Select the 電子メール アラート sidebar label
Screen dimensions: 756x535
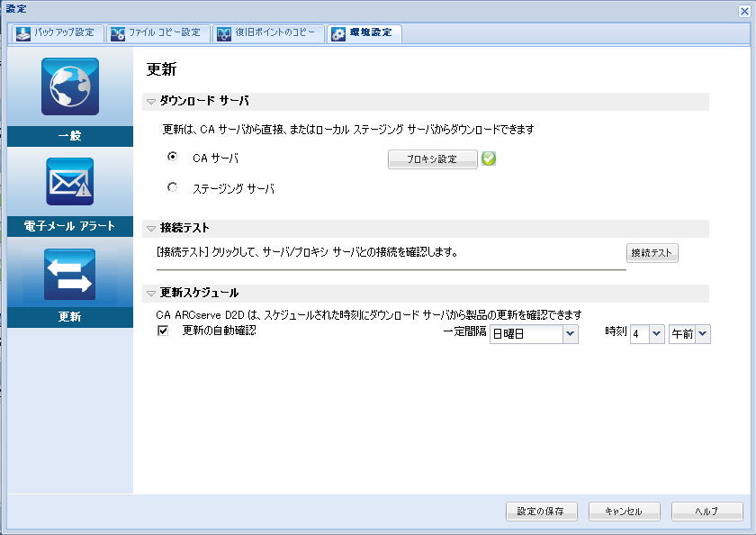70,226
